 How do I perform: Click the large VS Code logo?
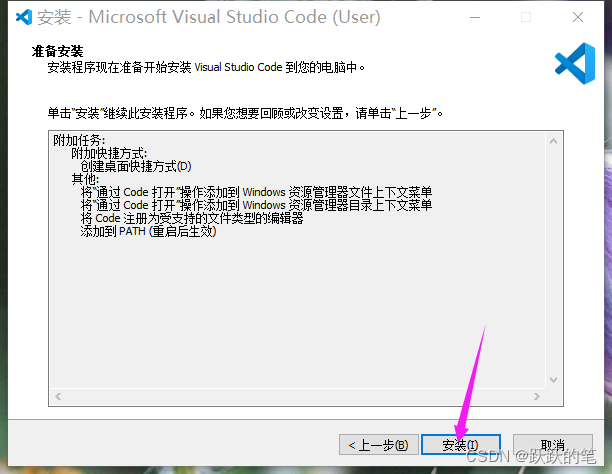tap(575, 64)
